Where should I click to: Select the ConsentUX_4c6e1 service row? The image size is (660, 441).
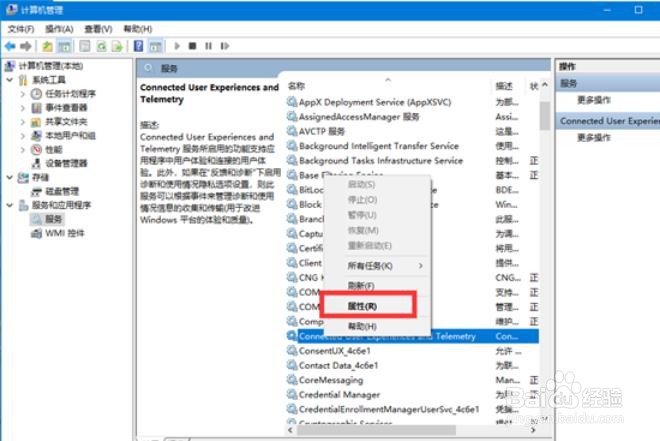tap(335, 351)
